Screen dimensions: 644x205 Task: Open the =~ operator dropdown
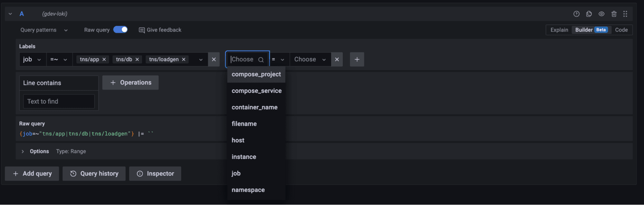click(59, 60)
